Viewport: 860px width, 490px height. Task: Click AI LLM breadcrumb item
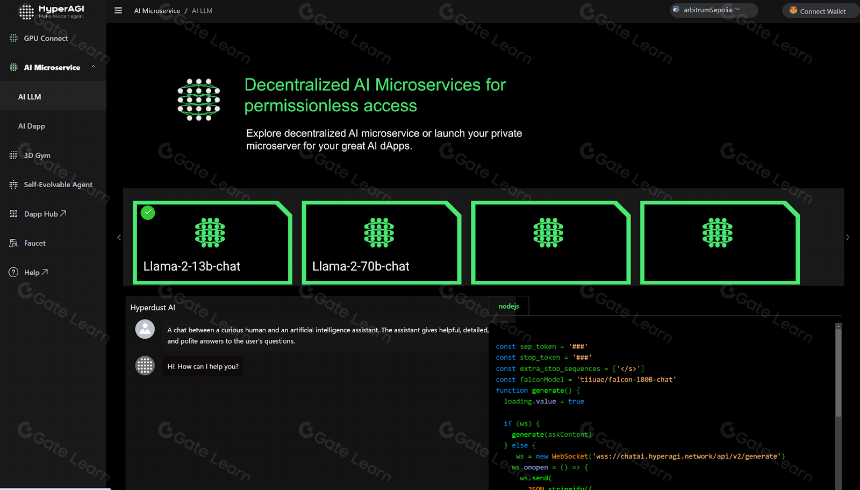[202, 10]
